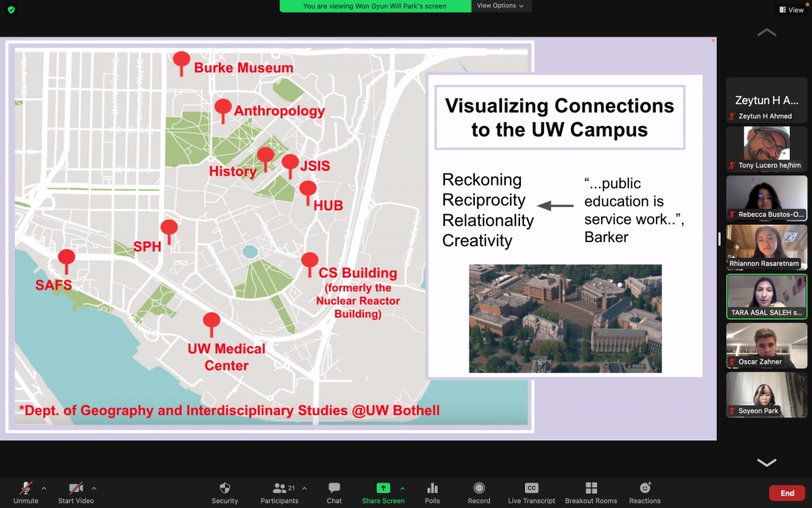Click the CS Building map pin
Image resolution: width=812 pixels, height=508 pixels.
[310, 264]
